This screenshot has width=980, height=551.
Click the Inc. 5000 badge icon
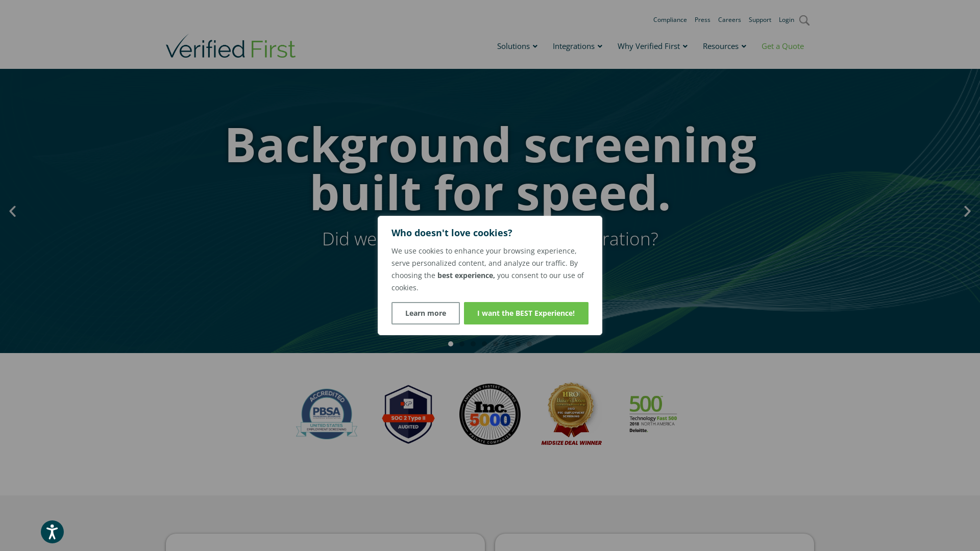[489, 414]
